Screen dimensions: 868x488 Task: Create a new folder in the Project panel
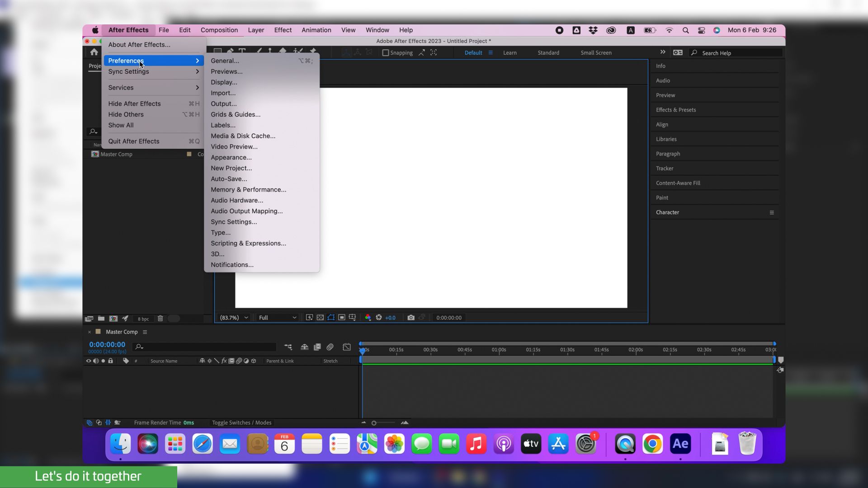point(101,319)
